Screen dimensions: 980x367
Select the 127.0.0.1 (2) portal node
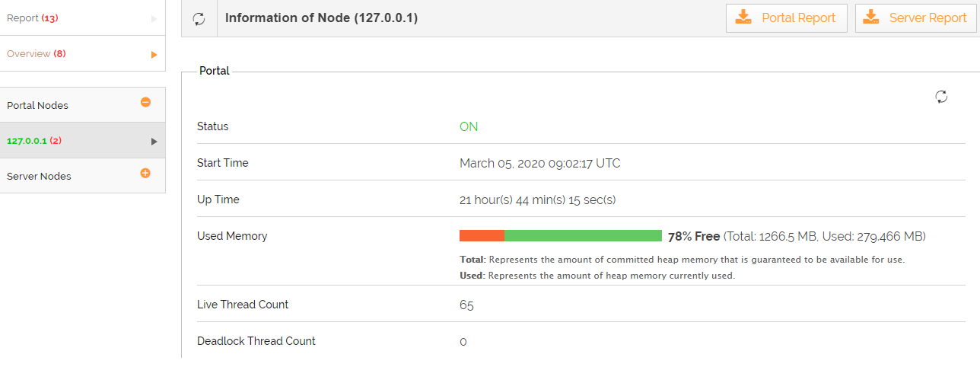34,141
